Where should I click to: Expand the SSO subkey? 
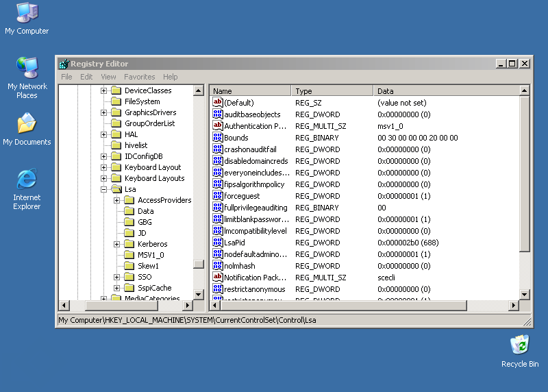click(x=116, y=277)
